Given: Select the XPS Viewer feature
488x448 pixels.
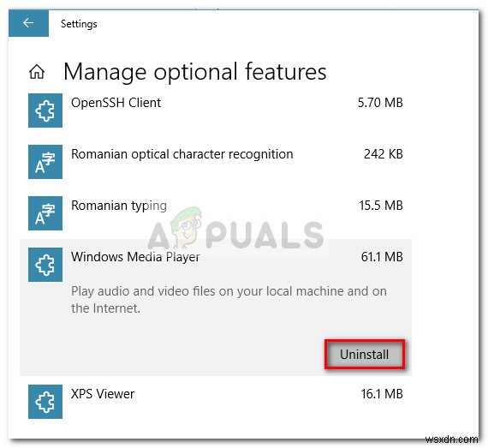Looking at the screenshot, I should (x=103, y=394).
